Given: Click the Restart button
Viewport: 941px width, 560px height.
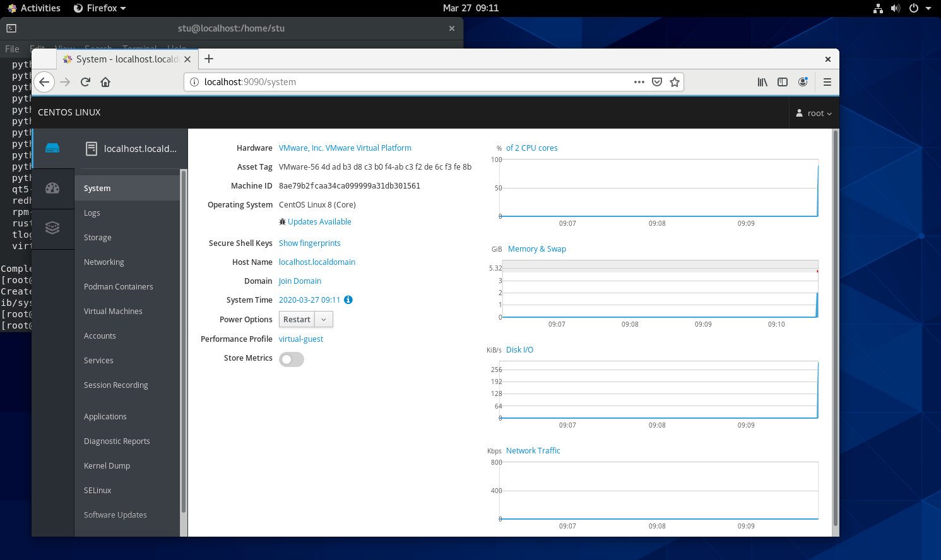Looking at the screenshot, I should pyautogui.click(x=297, y=320).
